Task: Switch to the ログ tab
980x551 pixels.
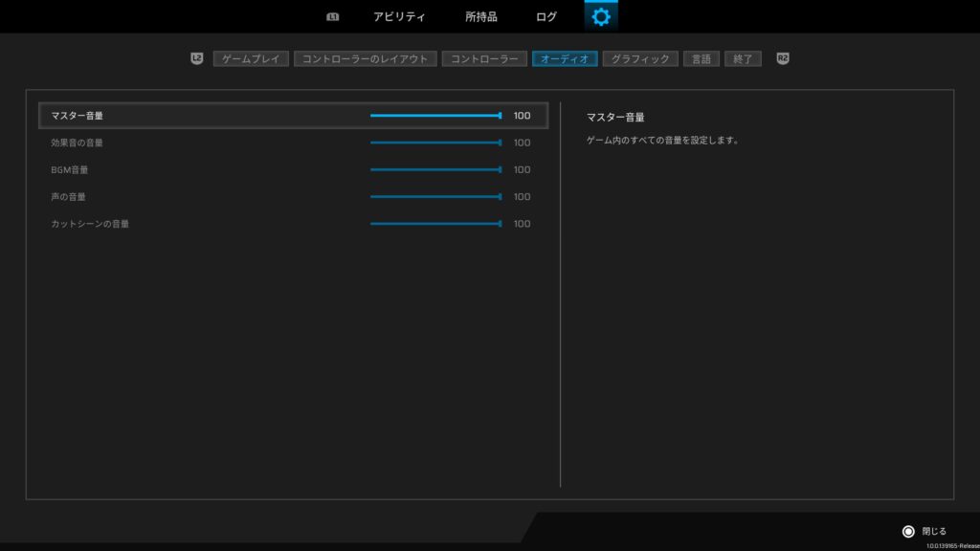Action: [x=546, y=16]
